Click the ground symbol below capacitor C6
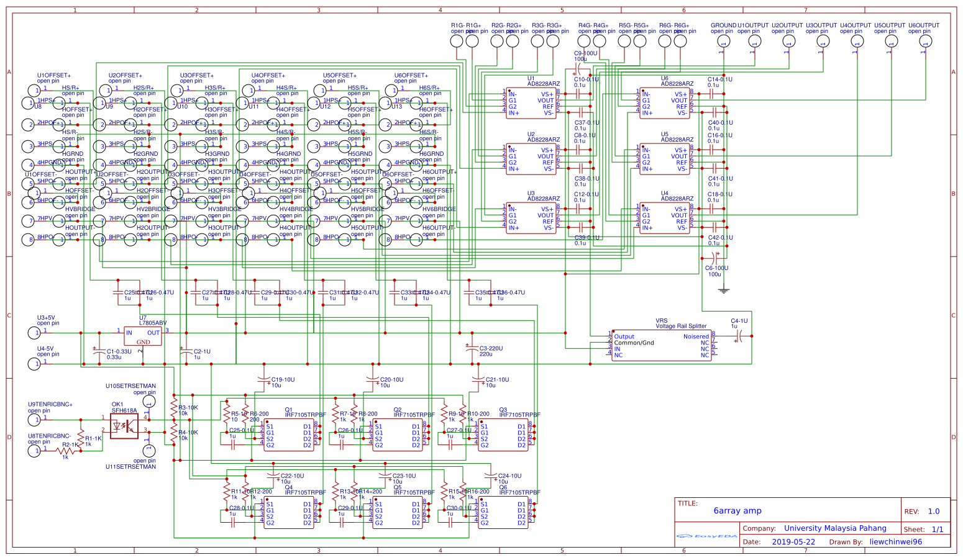 click(723, 290)
